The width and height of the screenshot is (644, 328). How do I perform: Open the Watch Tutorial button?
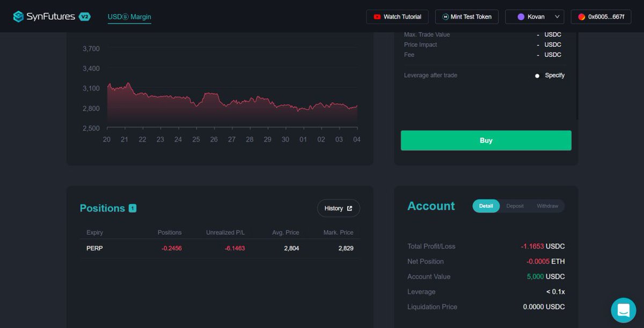397,17
